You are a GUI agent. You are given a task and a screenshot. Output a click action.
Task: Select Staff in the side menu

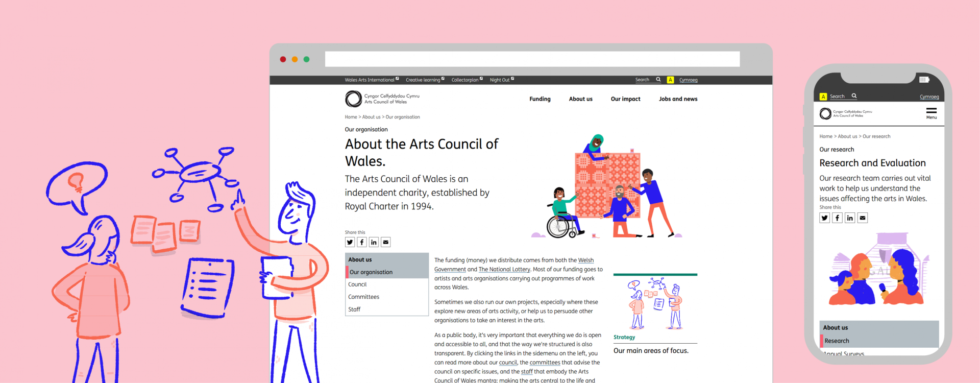(x=387, y=309)
